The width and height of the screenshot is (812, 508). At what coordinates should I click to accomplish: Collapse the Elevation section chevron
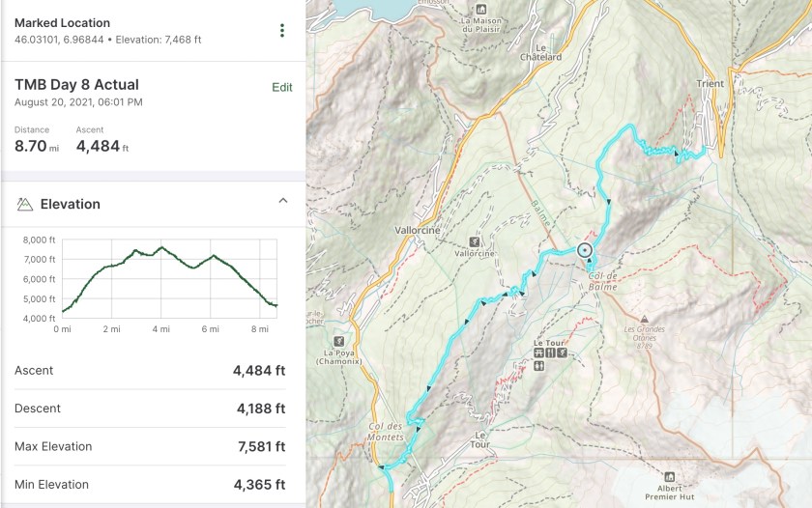point(283,201)
